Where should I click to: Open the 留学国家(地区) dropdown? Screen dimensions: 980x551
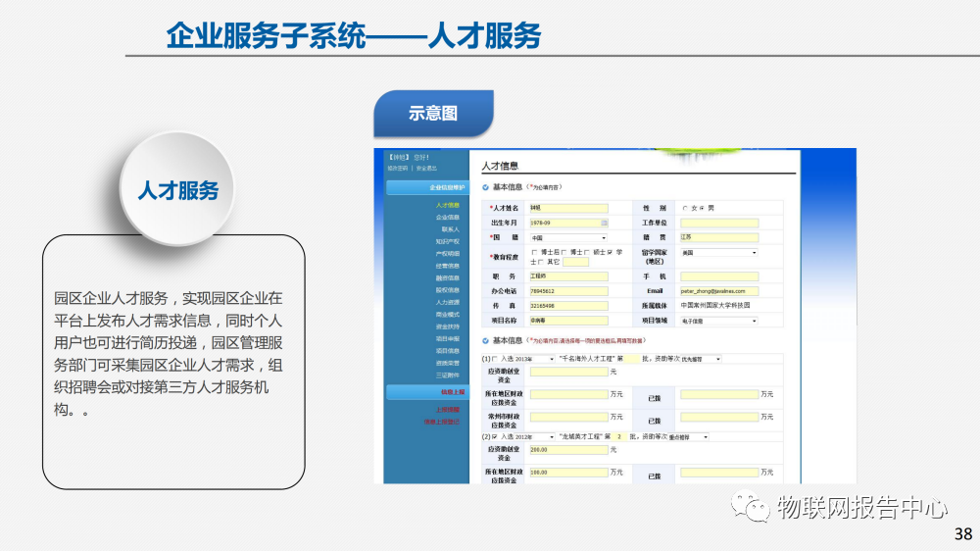[x=718, y=253]
